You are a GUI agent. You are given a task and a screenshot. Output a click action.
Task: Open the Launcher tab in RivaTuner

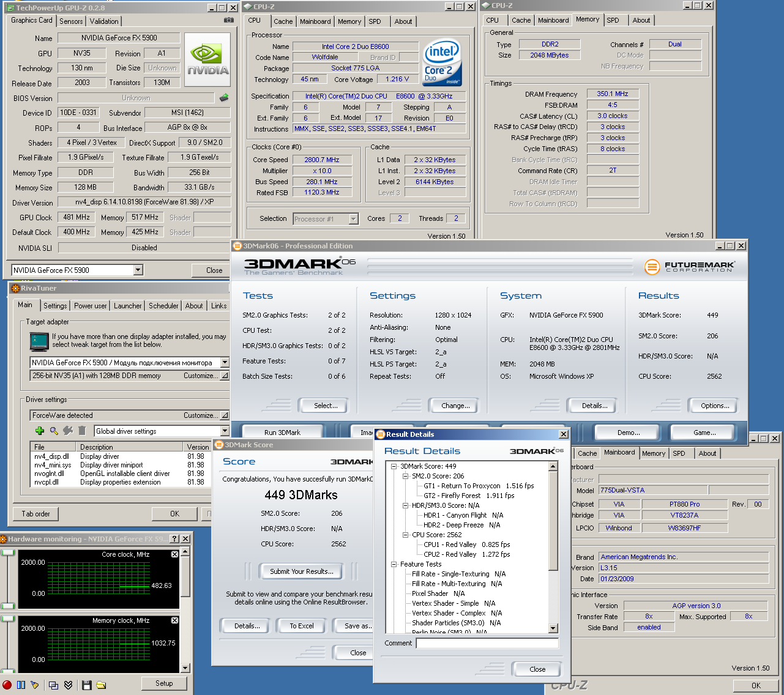pyautogui.click(x=128, y=306)
